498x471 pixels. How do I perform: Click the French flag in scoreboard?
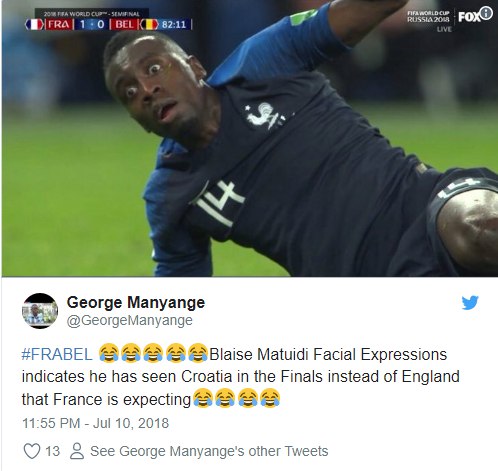click(x=34, y=24)
